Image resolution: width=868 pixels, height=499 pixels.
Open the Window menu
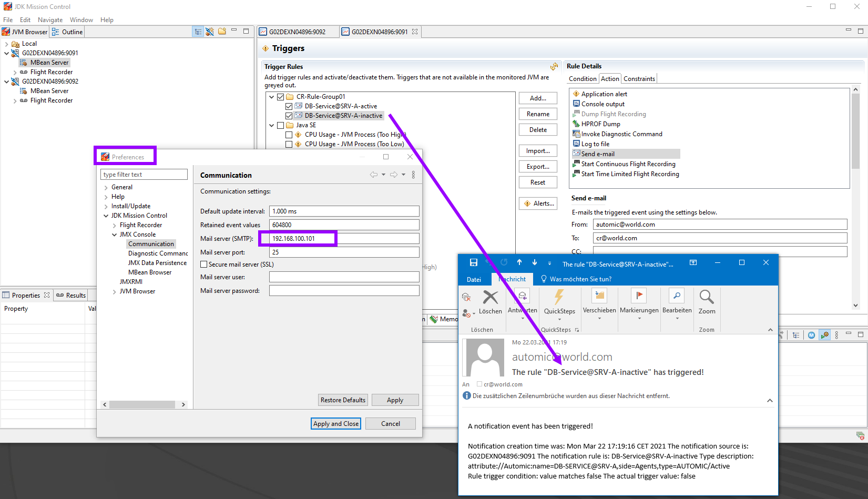coord(81,20)
